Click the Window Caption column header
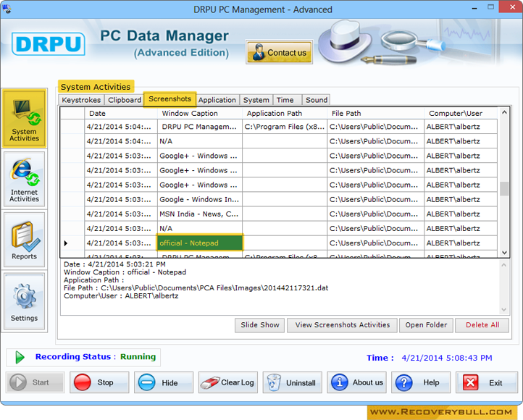 [200, 114]
